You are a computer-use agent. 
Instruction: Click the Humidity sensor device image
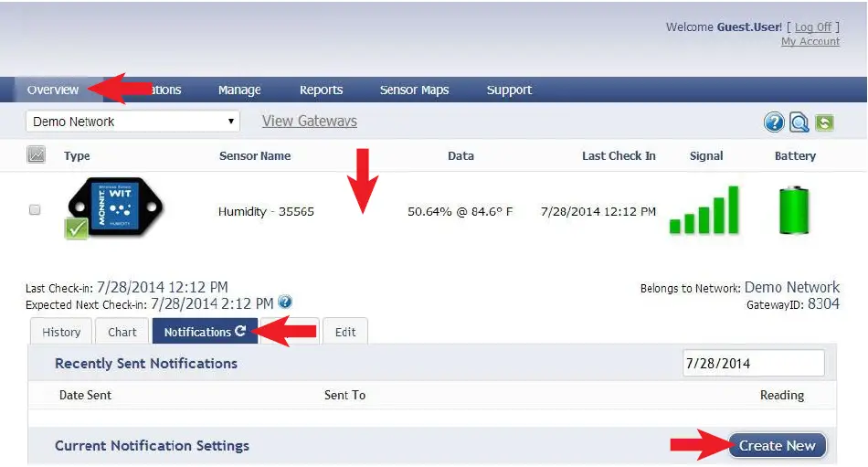point(114,208)
